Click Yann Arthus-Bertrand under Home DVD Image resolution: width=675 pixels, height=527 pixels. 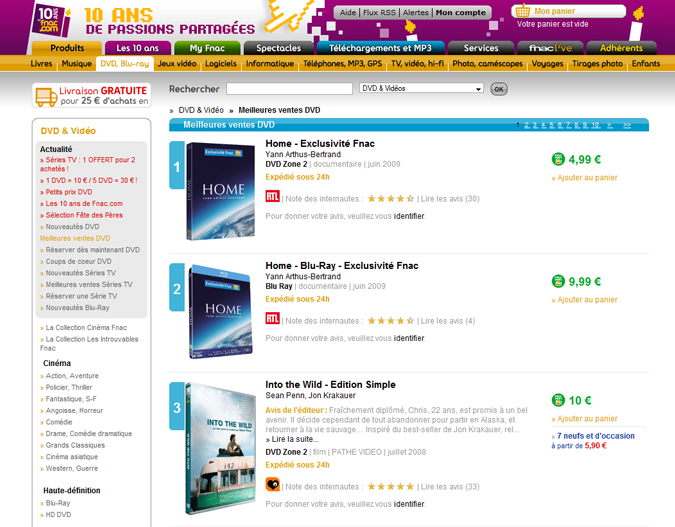303,154
